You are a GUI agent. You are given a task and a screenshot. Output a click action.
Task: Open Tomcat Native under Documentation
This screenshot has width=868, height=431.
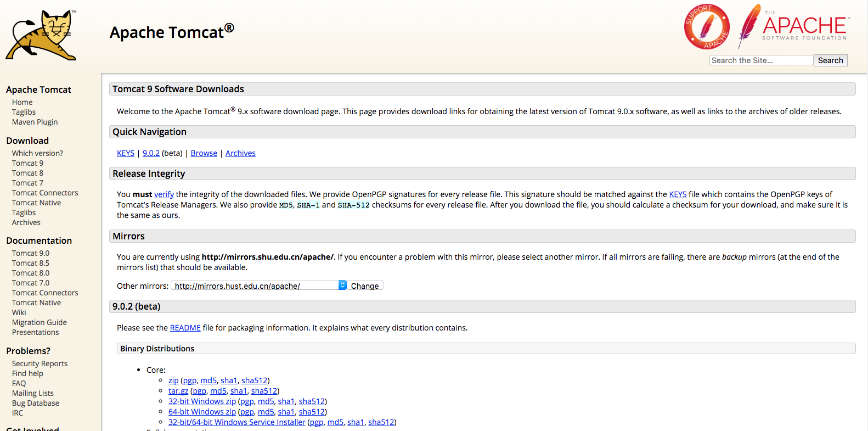36,303
